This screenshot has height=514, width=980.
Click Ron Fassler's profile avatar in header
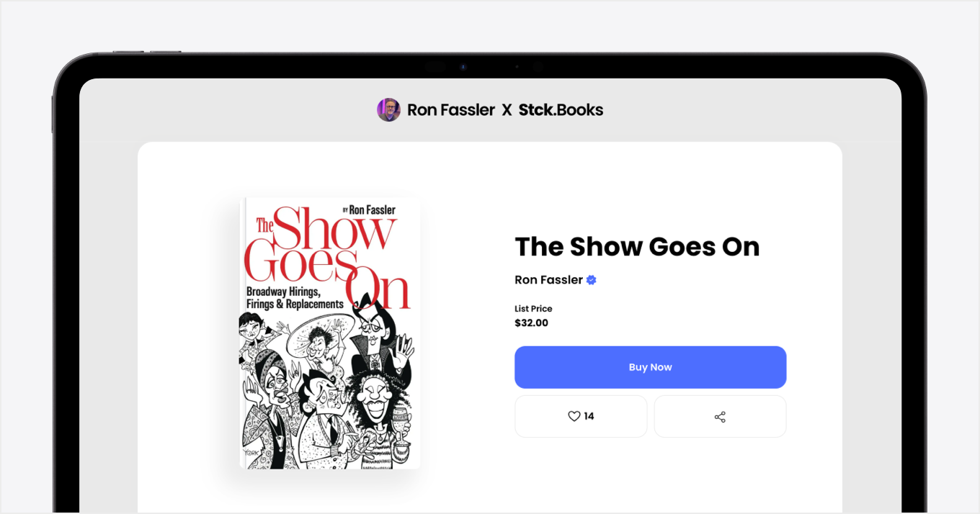coord(388,110)
